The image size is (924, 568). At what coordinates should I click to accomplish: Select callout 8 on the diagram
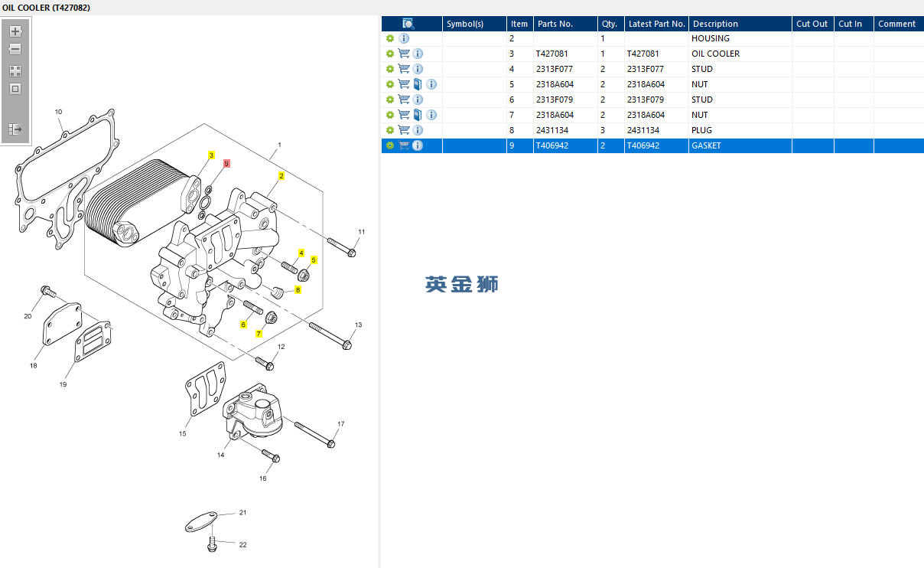pyautogui.click(x=298, y=290)
